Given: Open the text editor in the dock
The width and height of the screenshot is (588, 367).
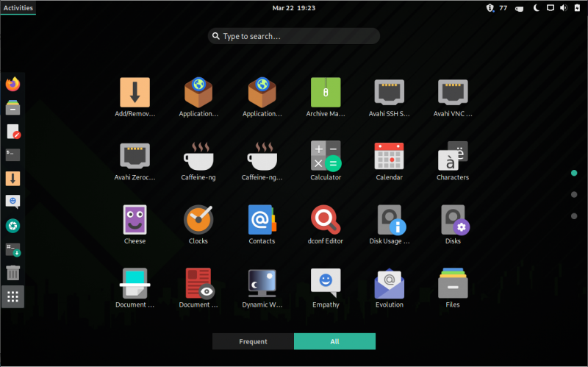Looking at the screenshot, I should point(12,132).
